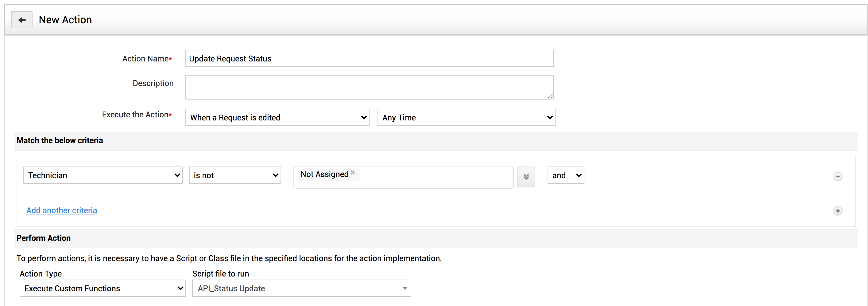The image size is (868, 306).
Task: Click the Action Name label
Action: click(x=145, y=59)
